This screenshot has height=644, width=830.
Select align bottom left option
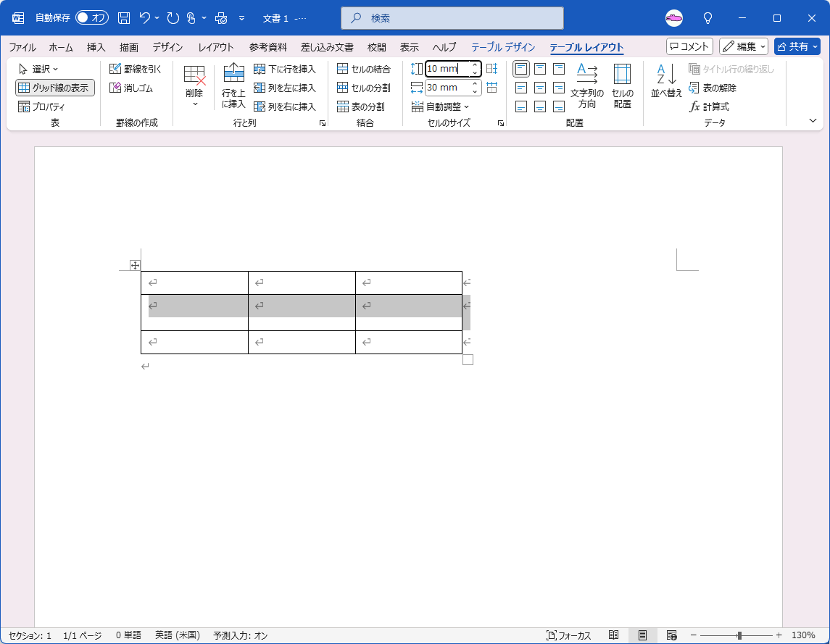pyautogui.click(x=521, y=106)
